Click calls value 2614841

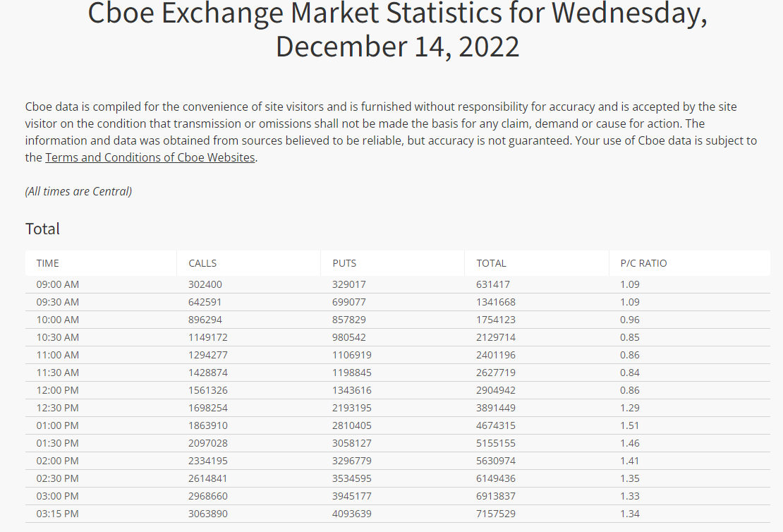pyautogui.click(x=208, y=478)
